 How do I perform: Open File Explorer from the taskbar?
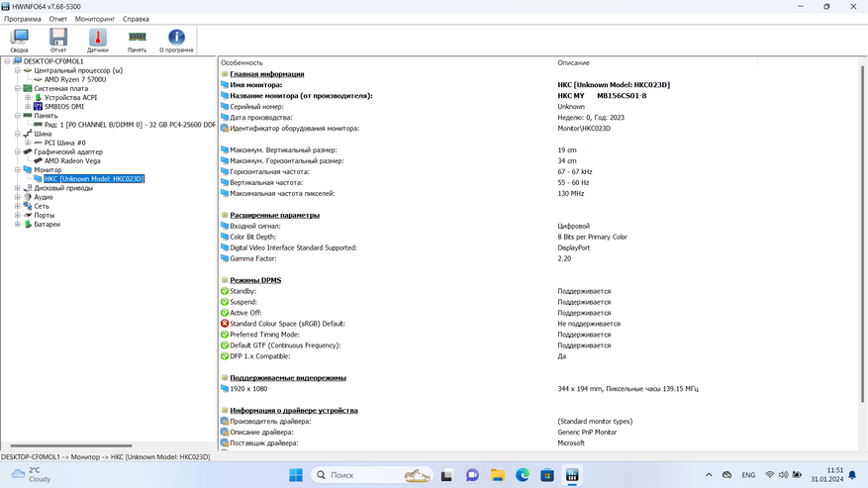[497, 475]
